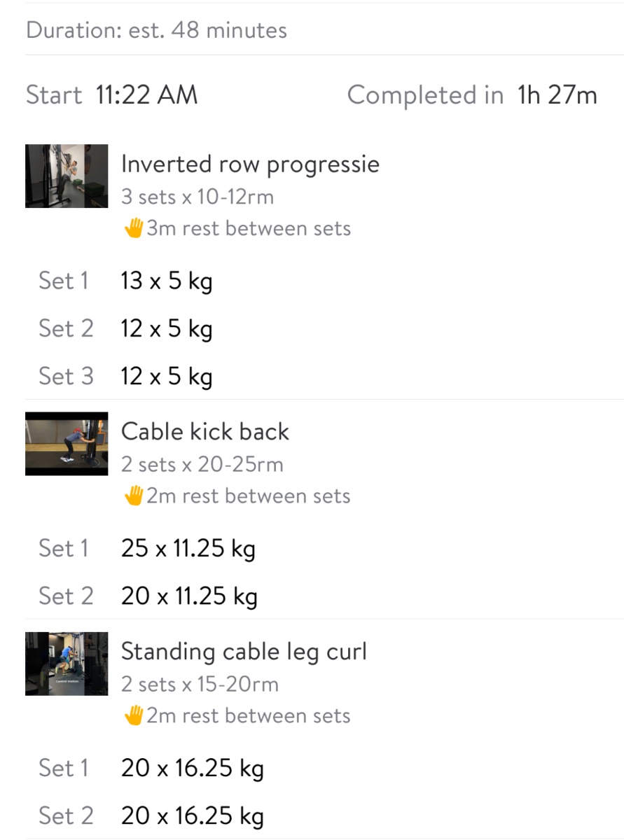This screenshot has width=624, height=840.
Task: Tap the 1h 27m completed time
Action: point(557,95)
